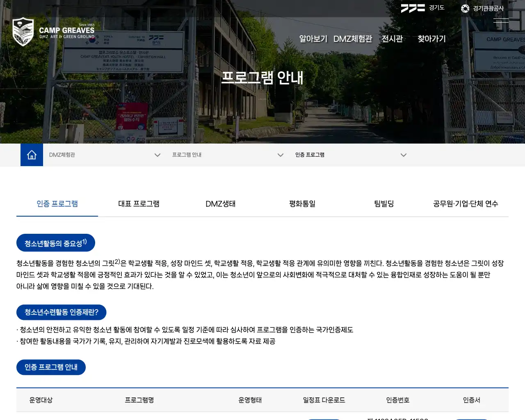
Task: Click the 인증서 column header
Action: pos(472,400)
